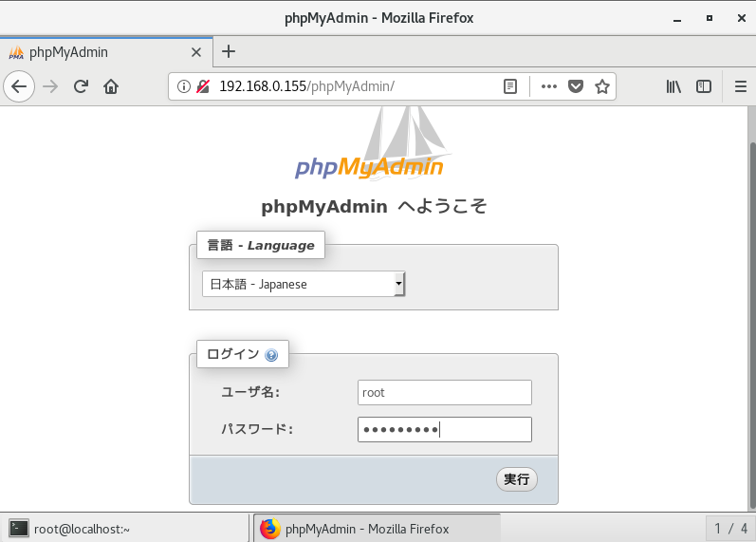Click the insecure connection padlock icon

(x=203, y=86)
